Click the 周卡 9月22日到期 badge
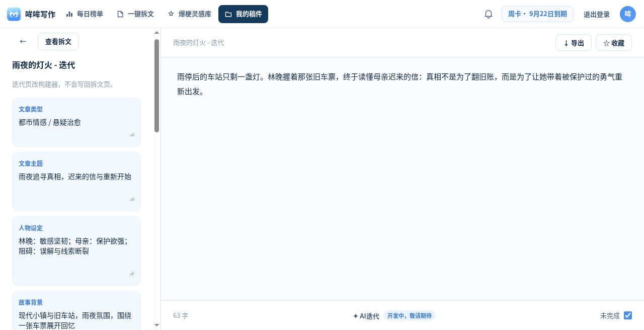 coord(537,14)
